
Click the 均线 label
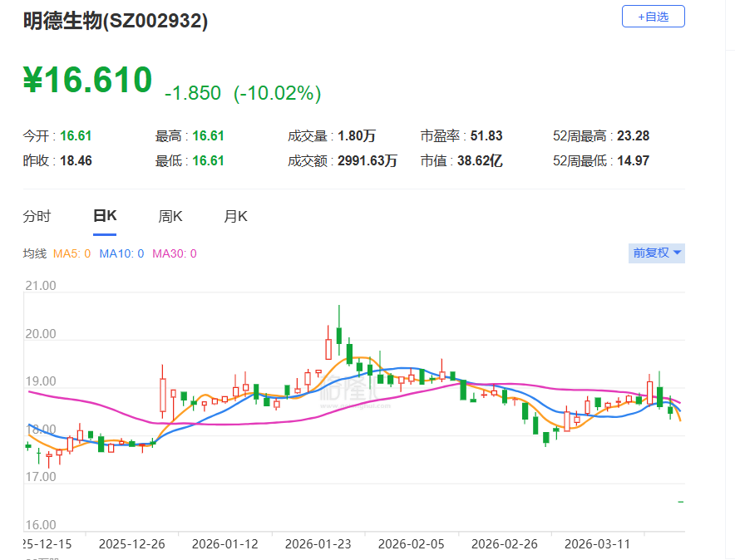pyautogui.click(x=35, y=253)
